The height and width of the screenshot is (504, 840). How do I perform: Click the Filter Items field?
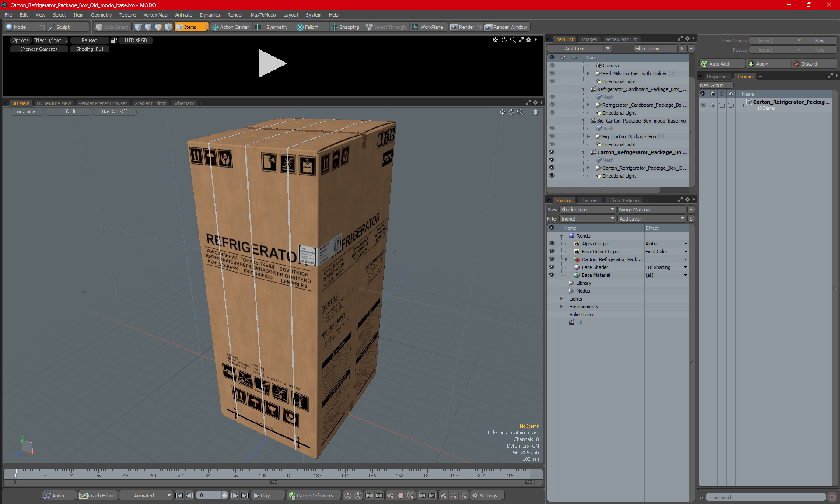click(655, 49)
